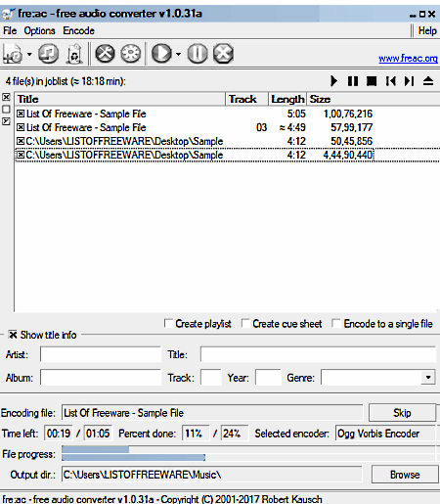Toggle Encode to a single file
The image size is (440, 504).
(336, 323)
